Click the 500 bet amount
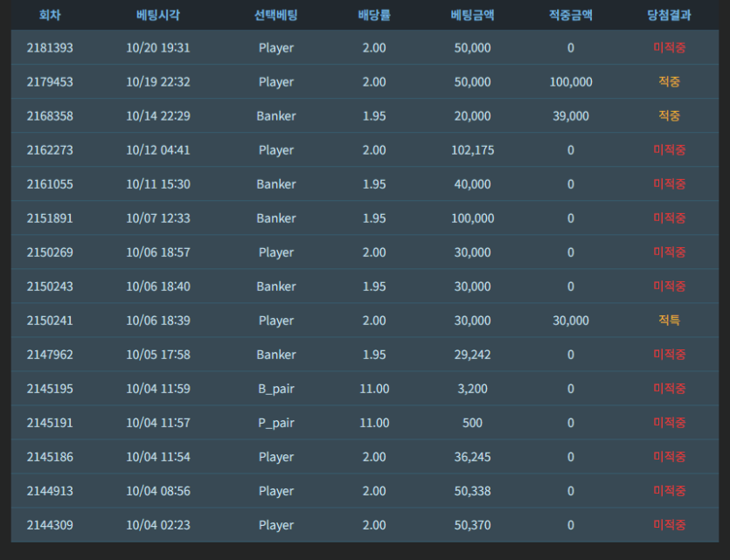 click(x=473, y=423)
